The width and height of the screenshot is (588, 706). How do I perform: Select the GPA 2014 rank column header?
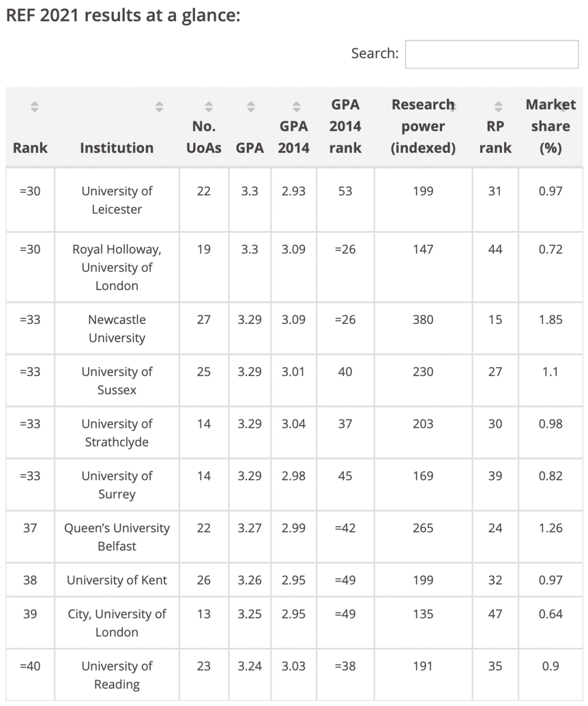[x=345, y=126]
